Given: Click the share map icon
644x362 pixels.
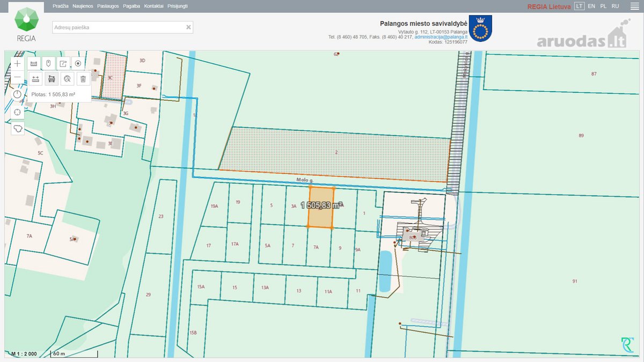Looking at the screenshot, I should point(63,63).
